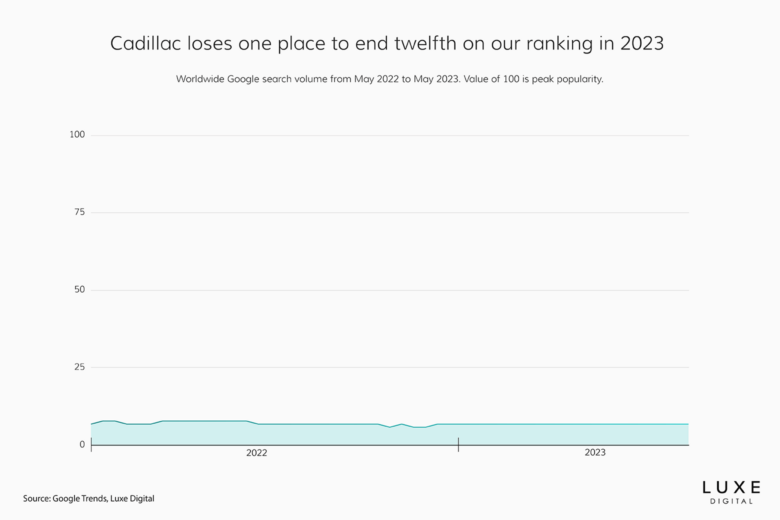This screenshot has width=780, height=520.
Task: Click the leftmost tick at the x-axis start
Action: coord(91,445)
